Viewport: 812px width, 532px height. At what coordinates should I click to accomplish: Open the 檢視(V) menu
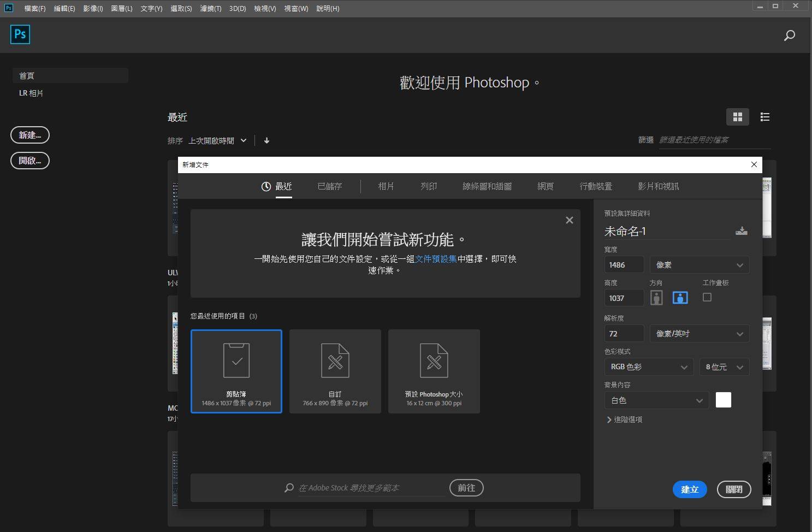point(265,8)
